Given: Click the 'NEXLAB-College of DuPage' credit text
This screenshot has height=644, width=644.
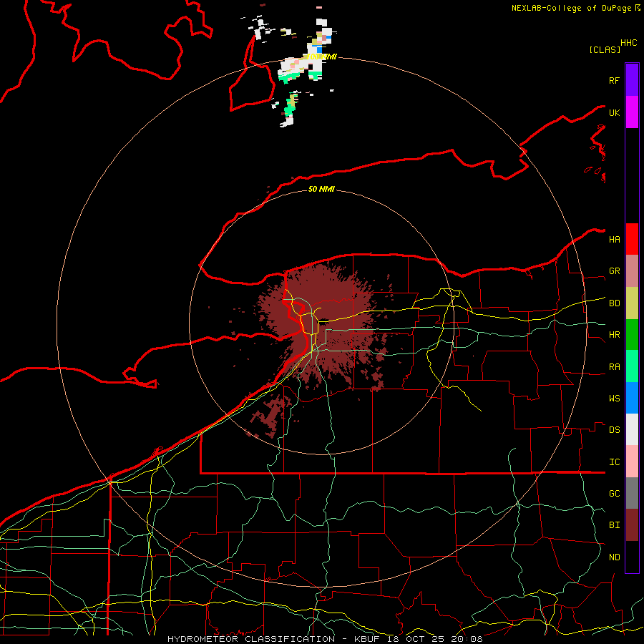Looking at the screenshot, I should point(571,8).
